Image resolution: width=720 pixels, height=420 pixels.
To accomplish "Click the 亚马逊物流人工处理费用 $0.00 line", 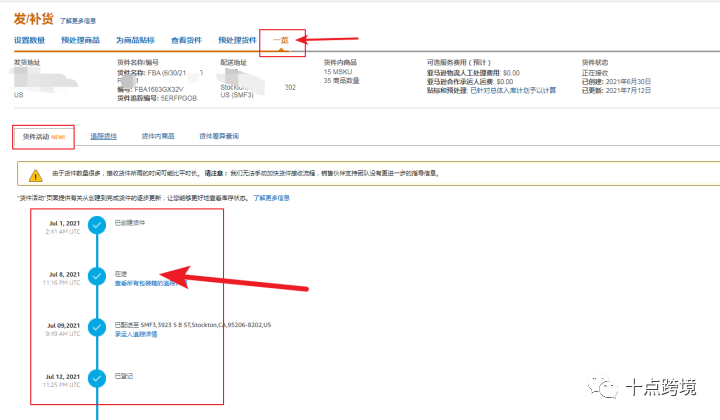I will [473, 73].
